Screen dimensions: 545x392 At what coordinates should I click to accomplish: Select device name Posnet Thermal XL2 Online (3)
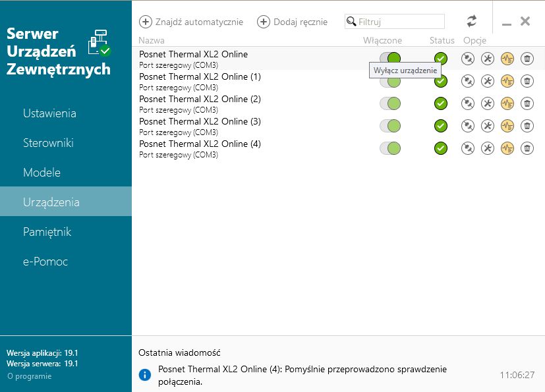pyautogui.click(x=200, y=121)
